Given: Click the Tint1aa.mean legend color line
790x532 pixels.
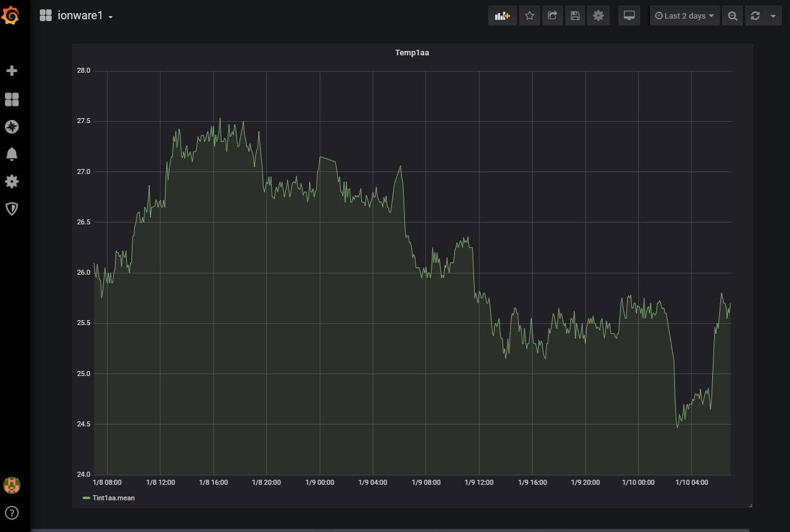Looking at the screenshot, I should coord(85,498).
